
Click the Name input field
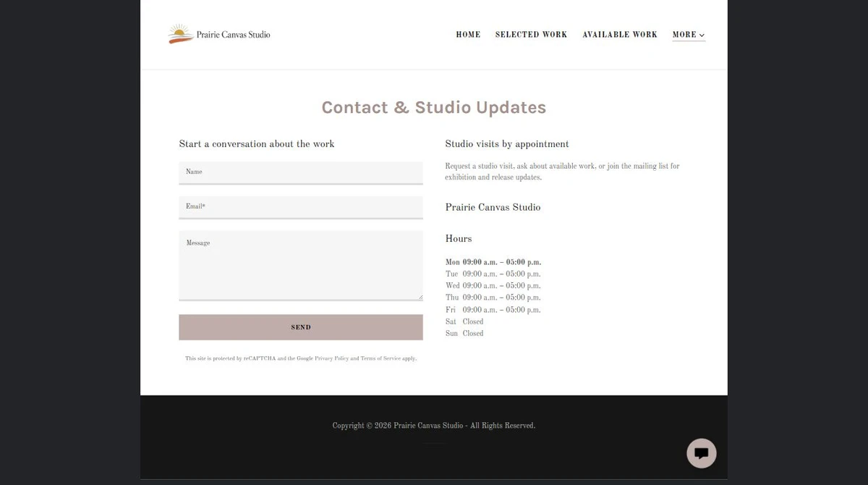point(301,173)
